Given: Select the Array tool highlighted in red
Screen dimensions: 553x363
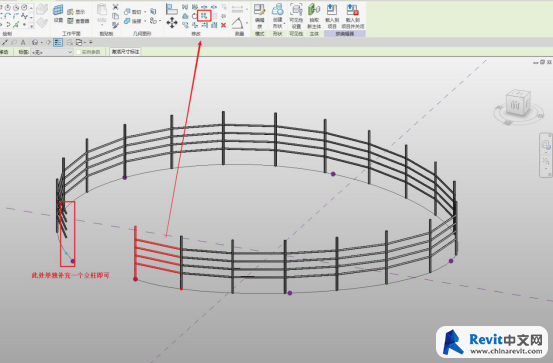Looking at the screenshot, I should pyautogui.click(x=204, y=16).
